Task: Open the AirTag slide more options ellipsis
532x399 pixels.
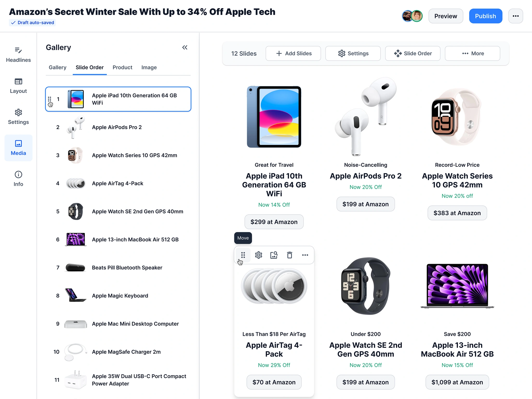Action: pos(305,255)
